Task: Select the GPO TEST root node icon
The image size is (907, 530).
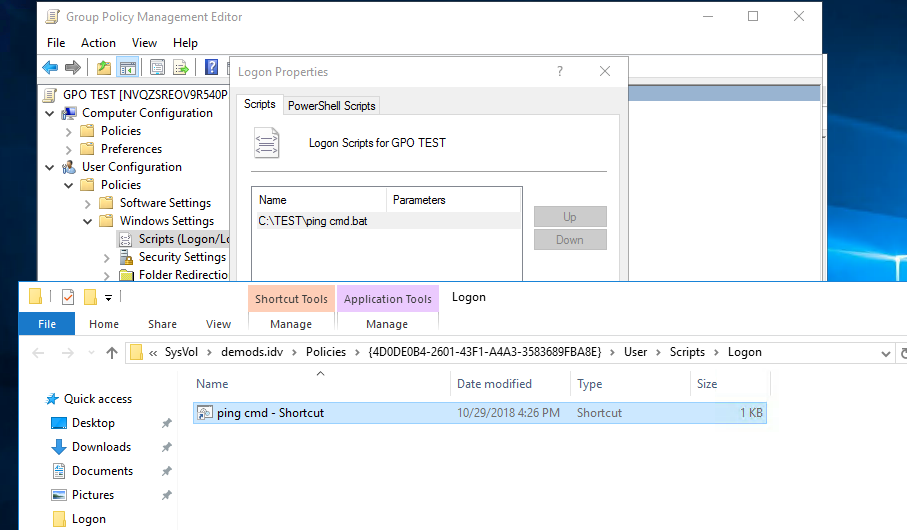Action: click(x=51, y=95)
